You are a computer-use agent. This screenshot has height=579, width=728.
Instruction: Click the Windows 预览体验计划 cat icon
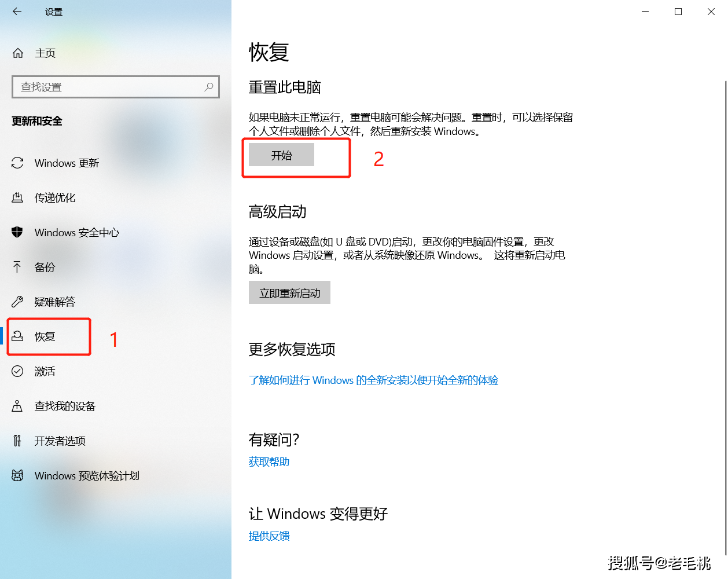pos(17,475)
